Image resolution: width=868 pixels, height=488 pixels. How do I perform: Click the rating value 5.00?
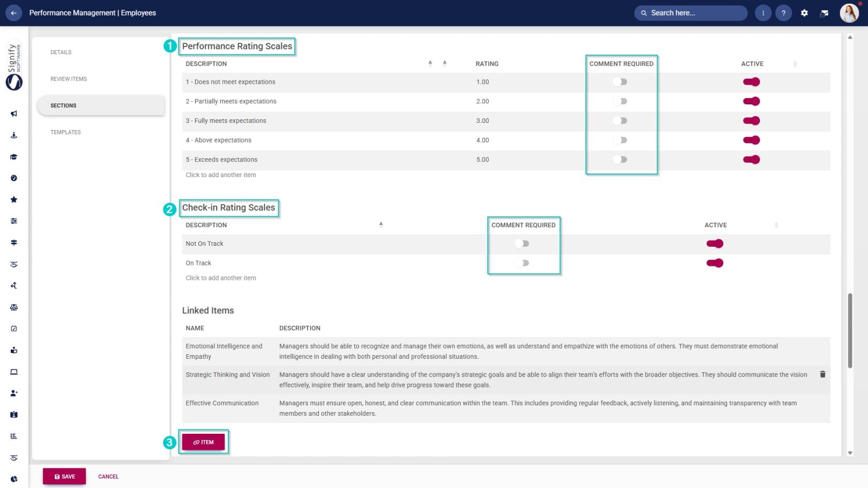point(483,160)
